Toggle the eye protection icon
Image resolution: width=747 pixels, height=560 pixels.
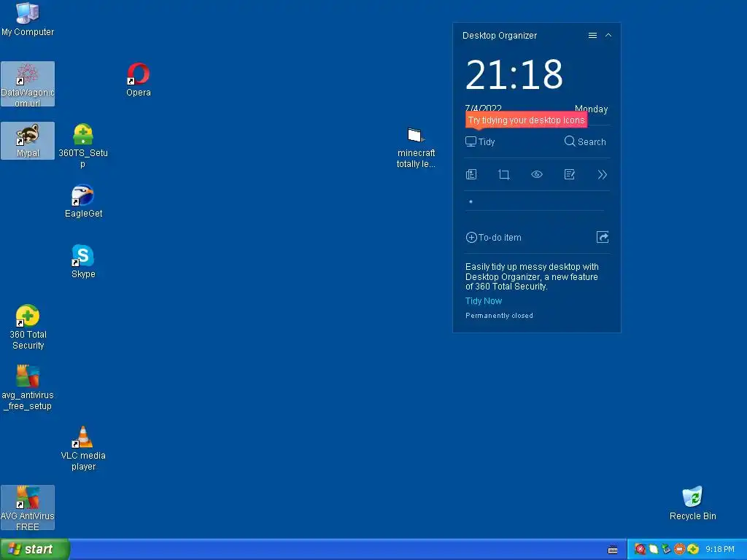537,174
